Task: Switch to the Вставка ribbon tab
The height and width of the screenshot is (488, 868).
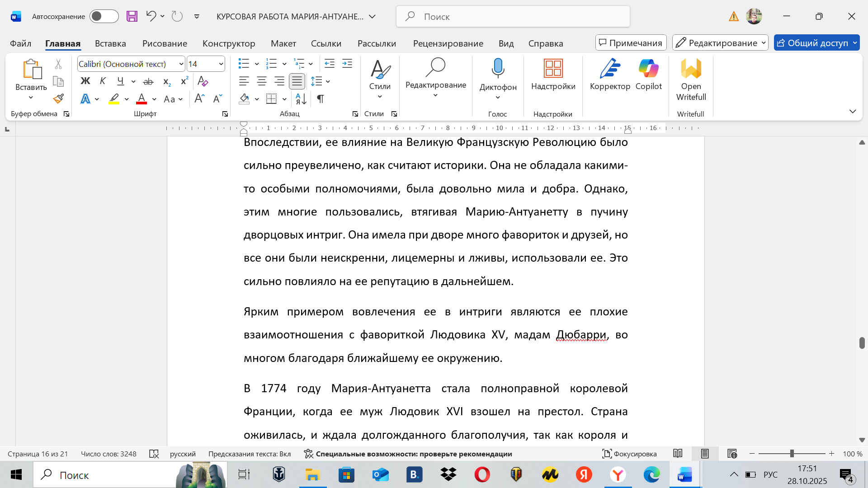Action: 110,43
